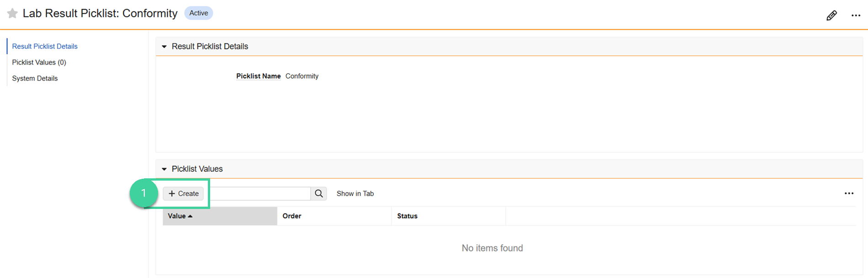The width and height of the screenshot is (868, 278).
Task: Collapse the Result Picklist Details section
Action: (x=164, y=46)
